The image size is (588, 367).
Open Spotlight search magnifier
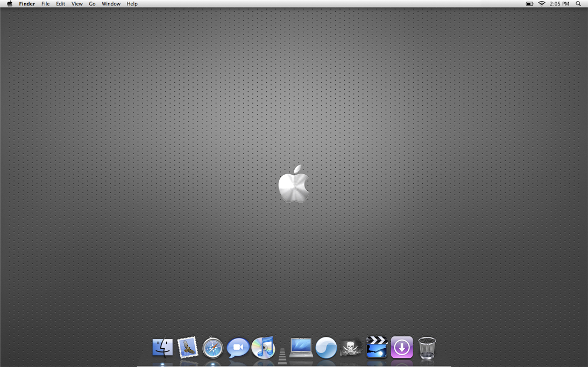(x=578, y=4)
